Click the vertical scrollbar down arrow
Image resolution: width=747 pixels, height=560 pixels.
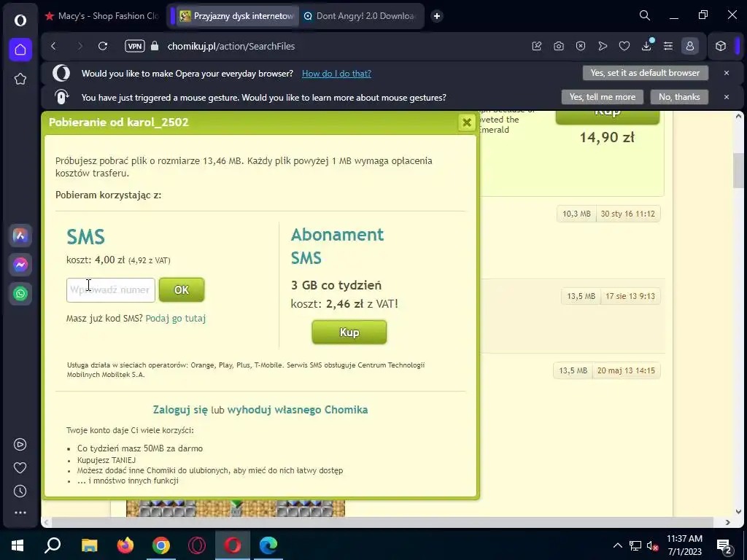point(739,512)
